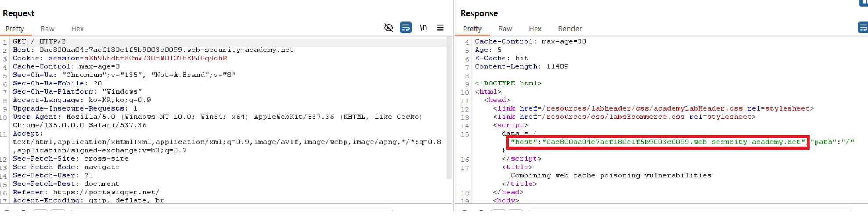The width and height of the screenshot is (868, 216).
Task: Click 'Sec-Ch-Ua-Mobile: ?0' header
Action: [x=57, y=83]
